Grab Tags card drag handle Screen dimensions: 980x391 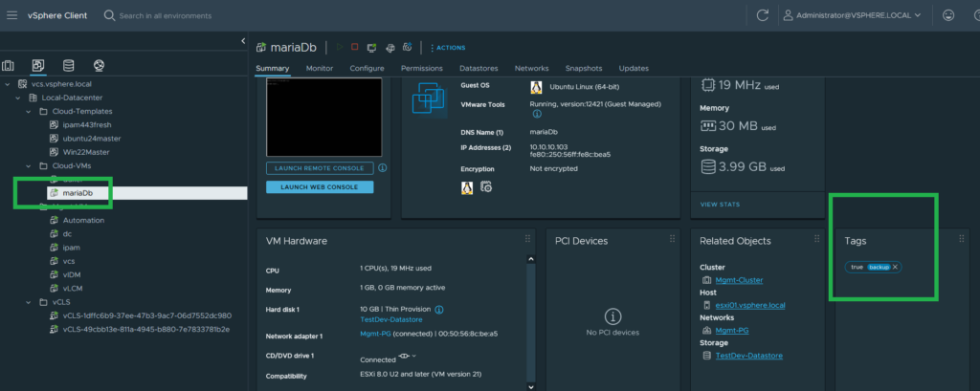point(962,239)
